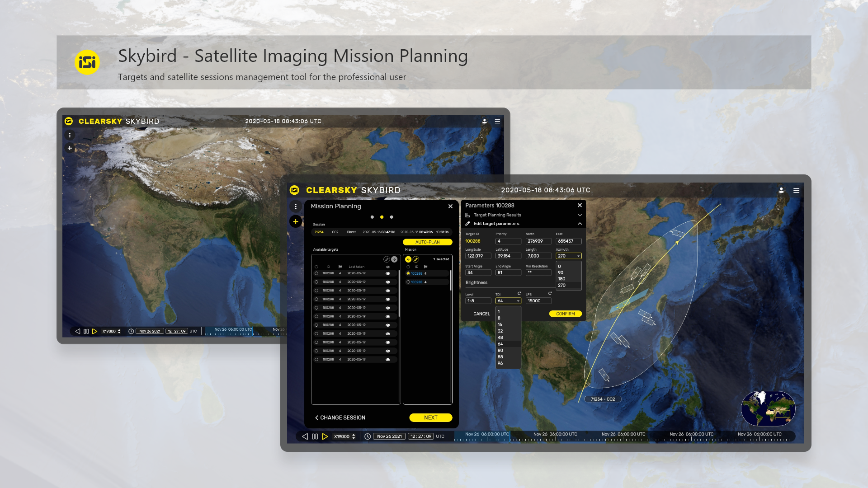Screen dimensions: 868x488
Task: Open three-dot menu in back Skybird window
Action: pos(70,135)
